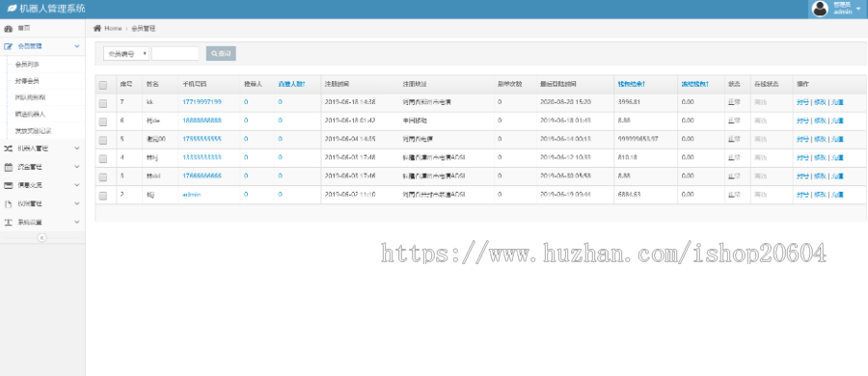Screen dimensions: 868x376
Task: Check the checkbox for row 6 with 18888888888
Action: pyautogui.click(x=103, y=121)
